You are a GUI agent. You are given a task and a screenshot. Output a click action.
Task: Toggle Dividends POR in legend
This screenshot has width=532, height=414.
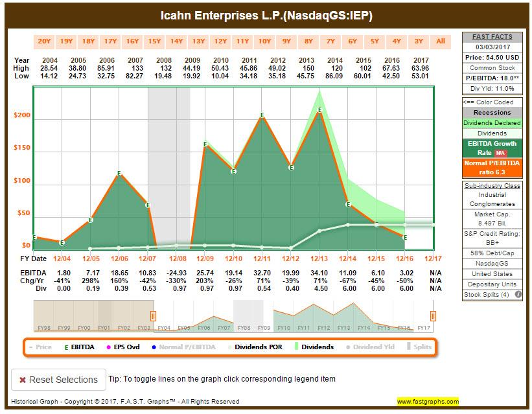pyautogui.click(x=255, y=347)
